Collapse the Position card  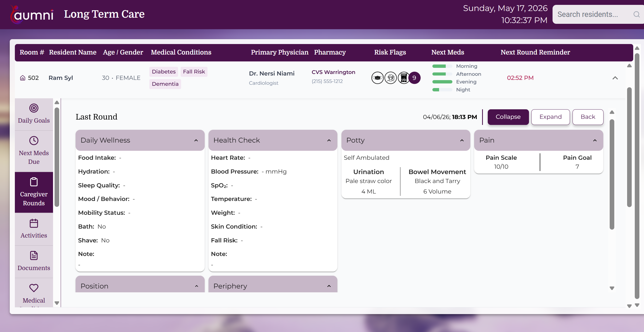pyautogui.click(x=196, y=286)
